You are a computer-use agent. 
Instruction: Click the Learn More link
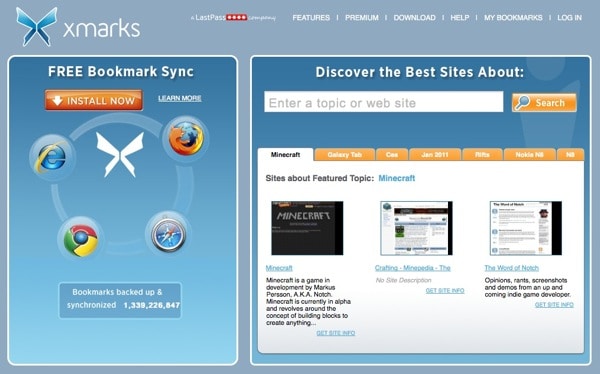coord(180,98)
